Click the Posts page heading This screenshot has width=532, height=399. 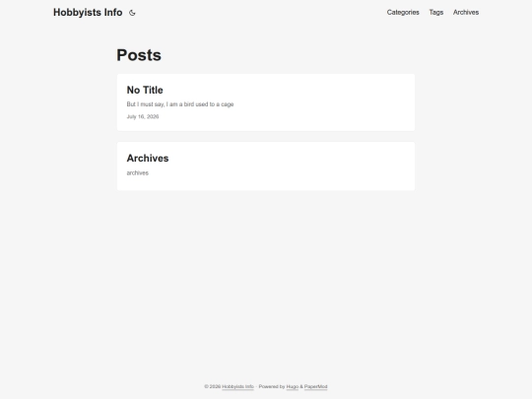tap(139, 55)
